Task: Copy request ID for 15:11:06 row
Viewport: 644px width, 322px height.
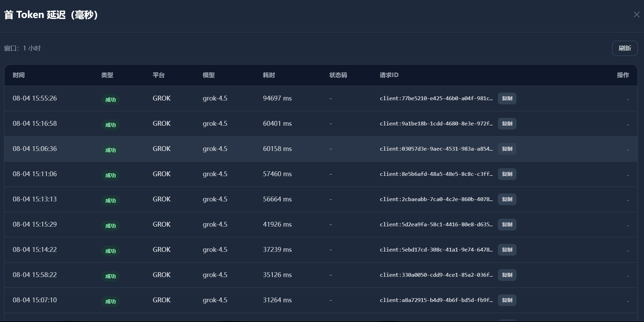Action: 507,174
